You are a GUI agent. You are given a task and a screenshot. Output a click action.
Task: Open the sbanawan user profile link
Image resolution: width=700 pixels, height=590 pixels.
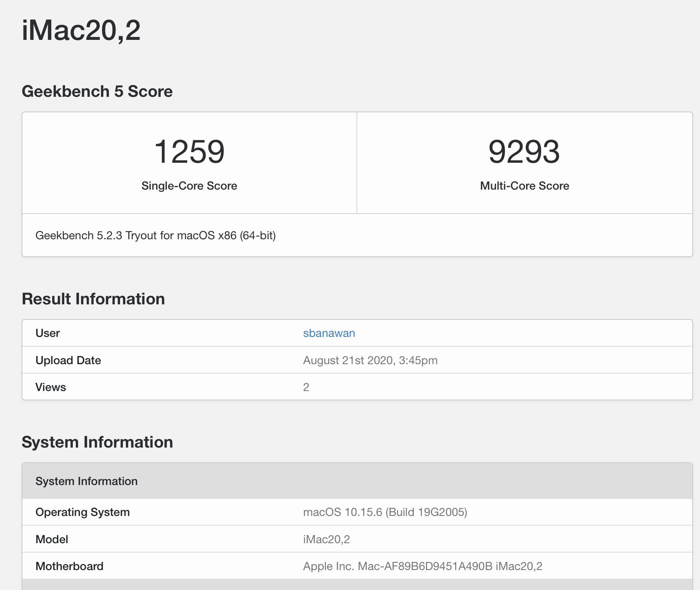pyautogui.click(x=329, y=333)
